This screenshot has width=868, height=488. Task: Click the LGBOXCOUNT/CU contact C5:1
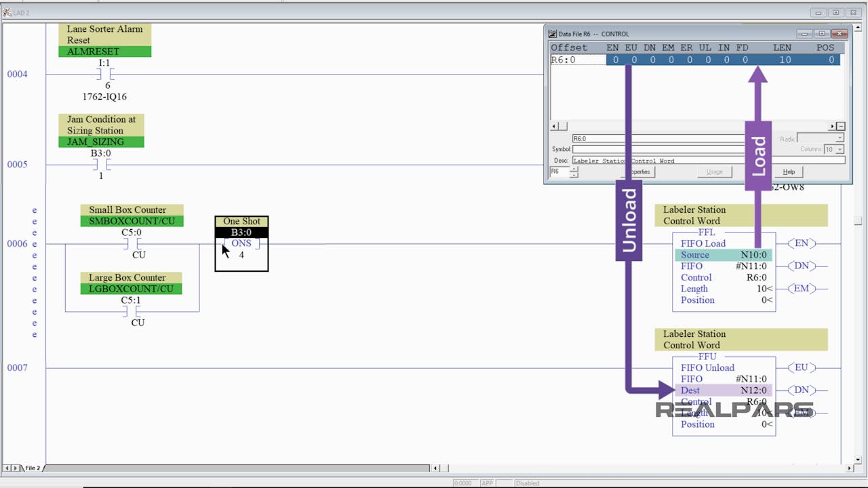132,311
